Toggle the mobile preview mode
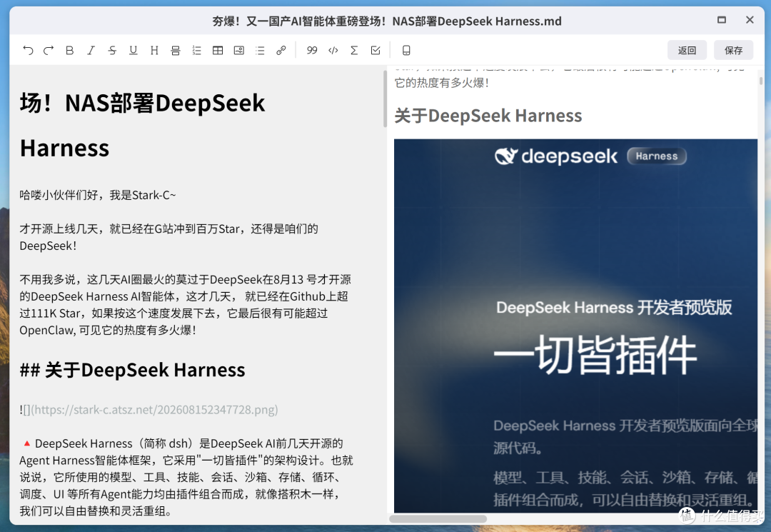Image resolution: width=771 pixels, height=532 pixels. (x=406, y=50)
